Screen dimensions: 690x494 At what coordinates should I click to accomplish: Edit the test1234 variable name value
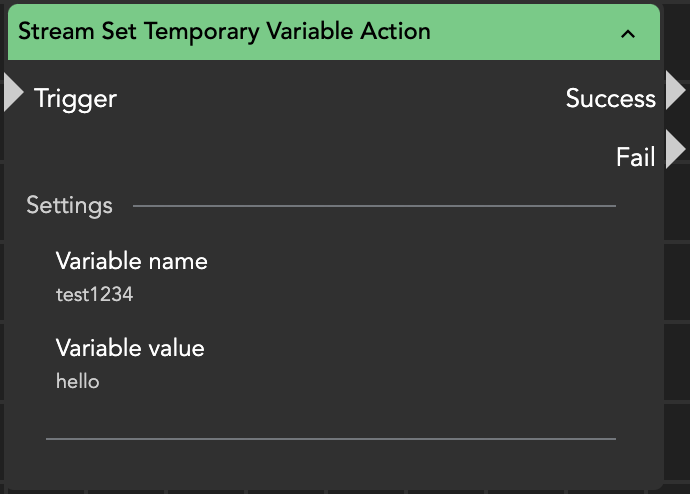[x=94, y=295]
